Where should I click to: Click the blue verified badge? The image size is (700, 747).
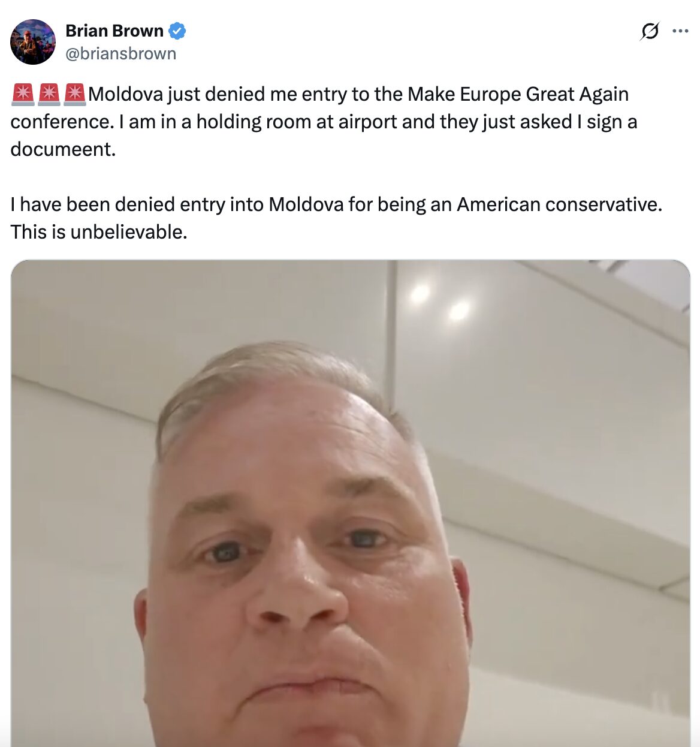pos(177,31)
